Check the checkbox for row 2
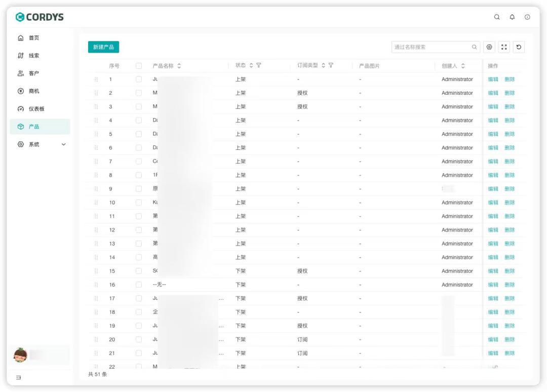This screenshot has height=392, width=547. pos(139,93)
